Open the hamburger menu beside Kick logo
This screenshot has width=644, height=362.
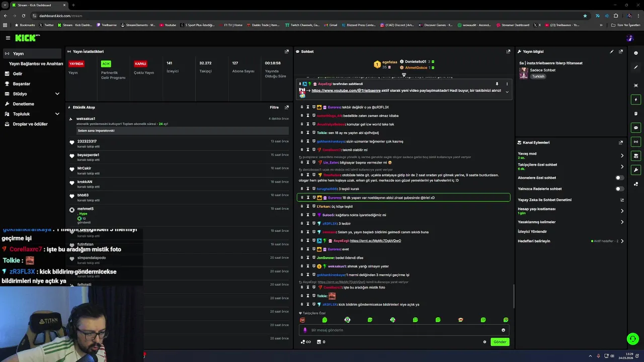coord(8,38)
